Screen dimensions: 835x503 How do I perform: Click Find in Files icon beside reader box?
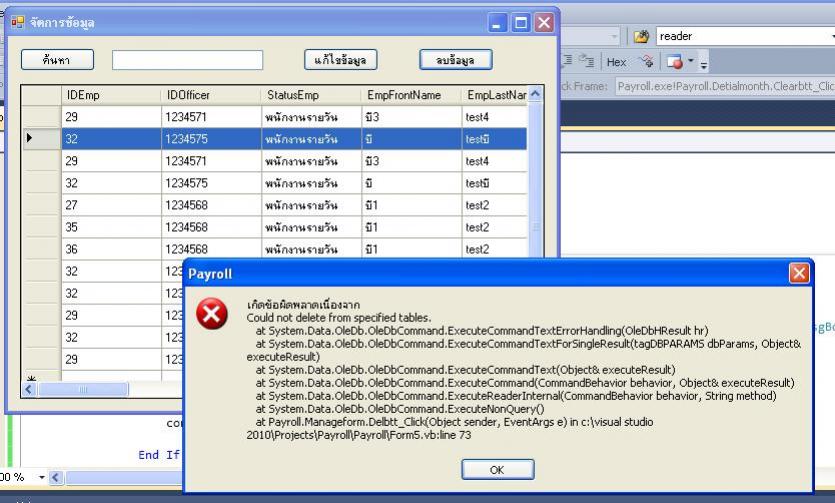tap(642, 36)
